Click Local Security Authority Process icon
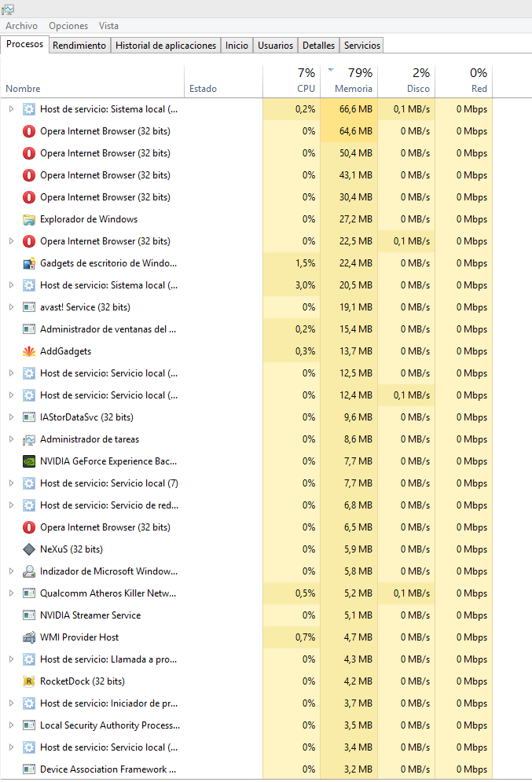The width and height of the screenshot is (532, 782). pos(29,725)
